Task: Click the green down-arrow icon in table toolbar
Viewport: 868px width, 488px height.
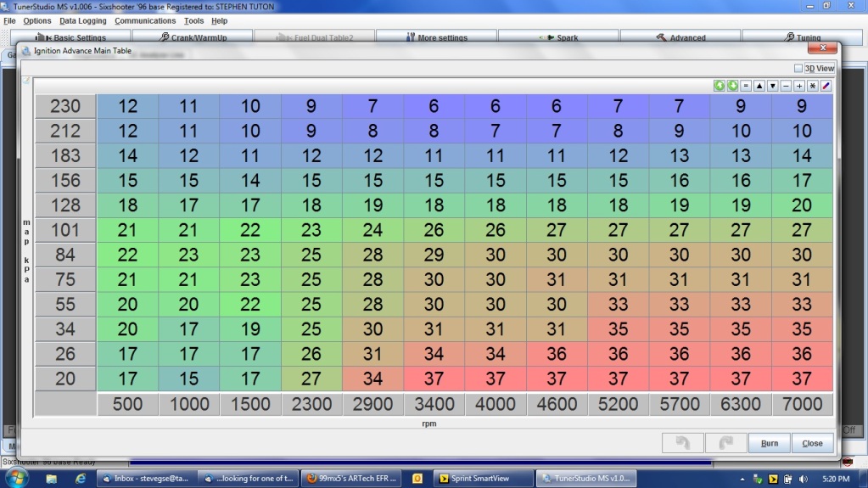Action: pyautogui.click(x=732, y=86)
